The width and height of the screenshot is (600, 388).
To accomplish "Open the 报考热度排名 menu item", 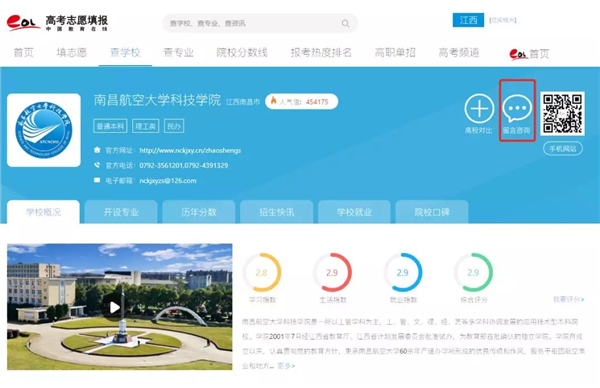I will (x=321, y=52).
